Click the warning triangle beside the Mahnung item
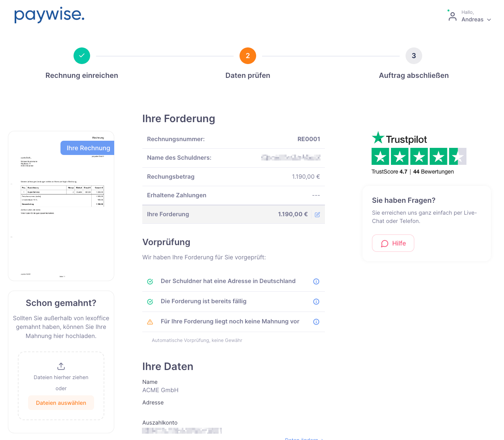The image size is (504, 440). coord(150,321)
